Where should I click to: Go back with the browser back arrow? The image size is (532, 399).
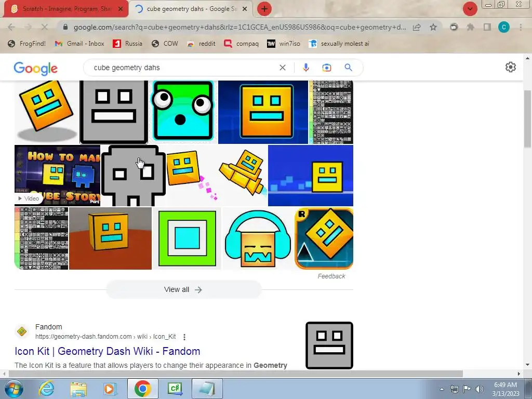point(11,27)
